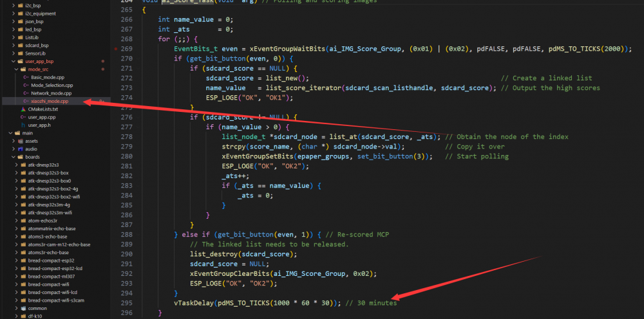644x319 pixels.
Task: Toggle the breakpoint dot at line 269
Action: coord(115,49)
